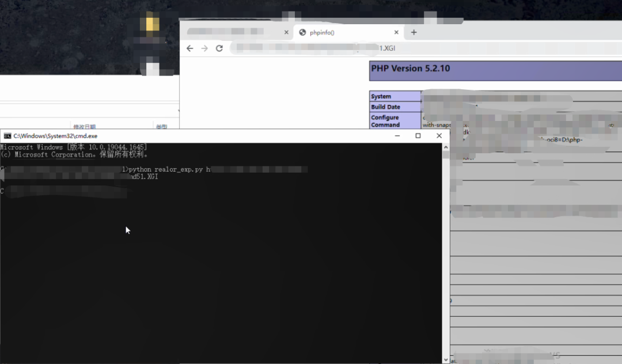Image resolution: width=622 pixels, height=364 pixels.
Task: Click the cmd vertical scrollbar thumb
Action: pyautogui.click(x=446, y=155)
